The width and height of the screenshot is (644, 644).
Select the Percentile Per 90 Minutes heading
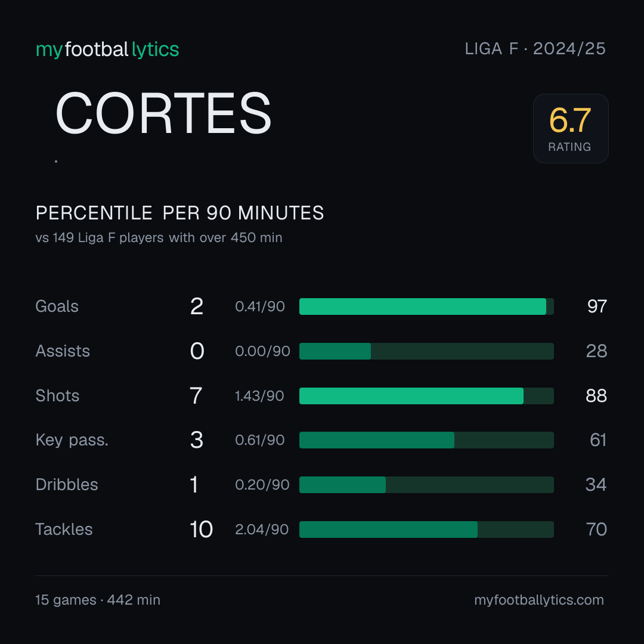(180, 213)
